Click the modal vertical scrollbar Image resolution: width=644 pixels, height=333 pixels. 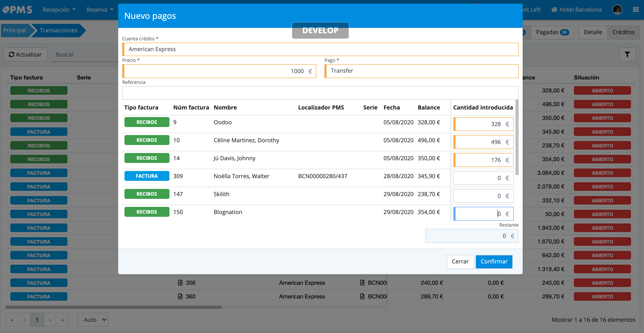pyautogui.click(x=517, y=137)
